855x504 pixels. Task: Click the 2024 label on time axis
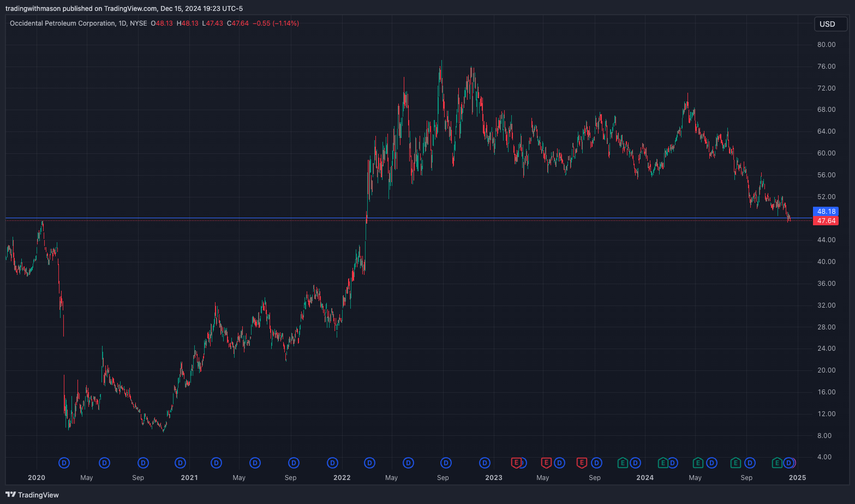645,478
